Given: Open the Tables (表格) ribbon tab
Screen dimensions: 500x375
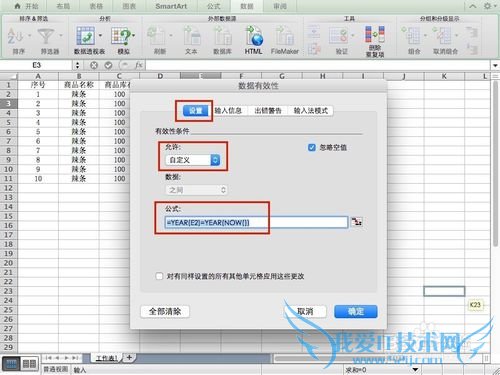Looking at the screenshot, I should point(96,6).
